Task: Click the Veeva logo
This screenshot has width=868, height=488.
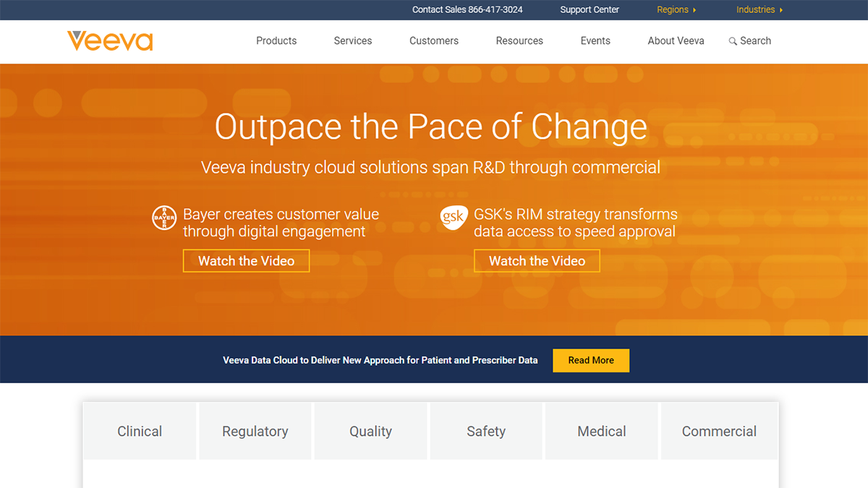Action: [110, 41]
